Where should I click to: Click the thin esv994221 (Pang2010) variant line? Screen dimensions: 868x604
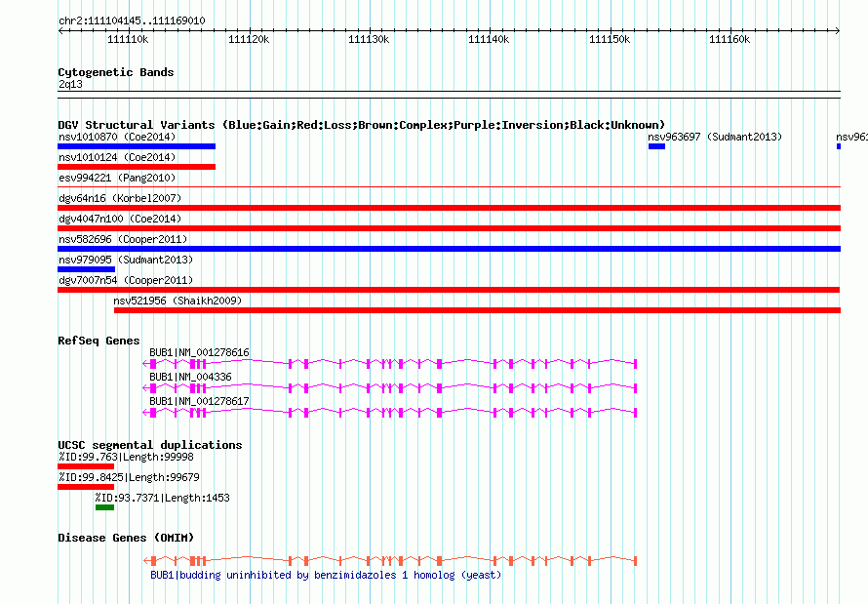click(449, 187)
